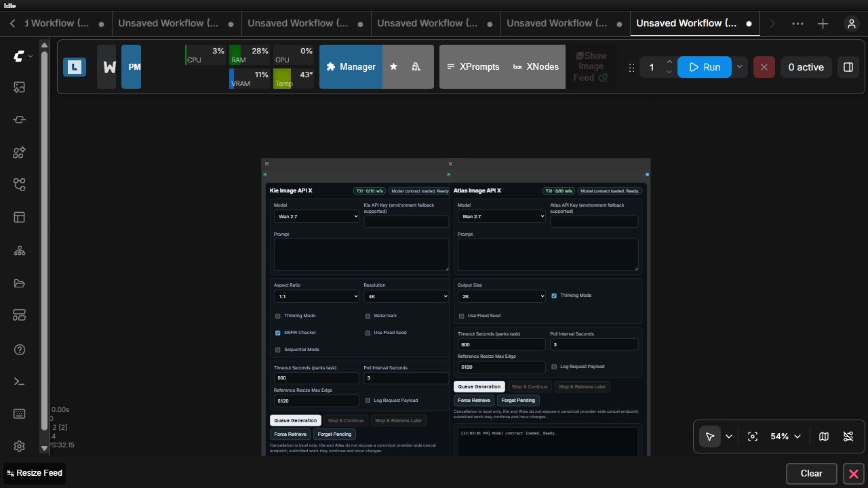Viewport: 868px width, 488px height.
Task: Open the help question-mark sidebar icon
Action: (19, 350)
